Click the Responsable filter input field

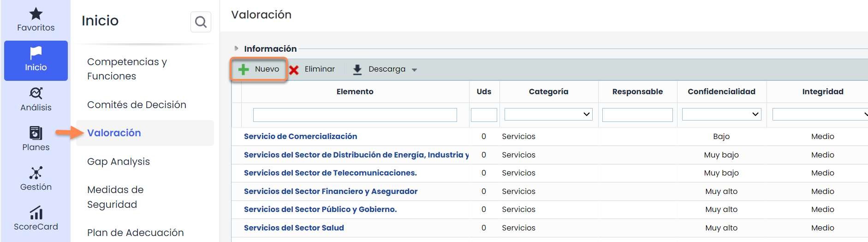[x=637, y=115]
